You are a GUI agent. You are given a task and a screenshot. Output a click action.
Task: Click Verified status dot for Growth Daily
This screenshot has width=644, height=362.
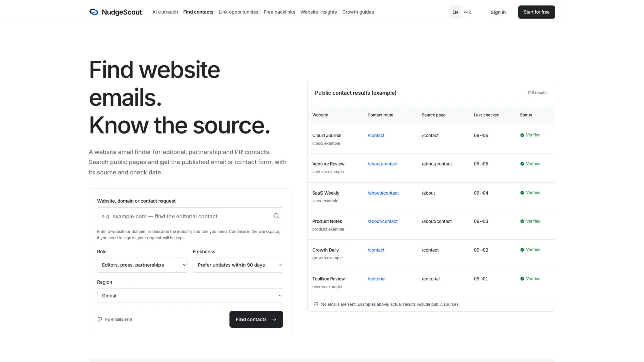coord(522,250)
